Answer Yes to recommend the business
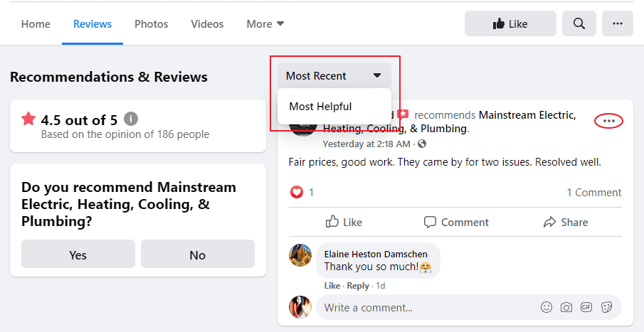Viewport: 644px width, 332px height. [x=78, y=254]
